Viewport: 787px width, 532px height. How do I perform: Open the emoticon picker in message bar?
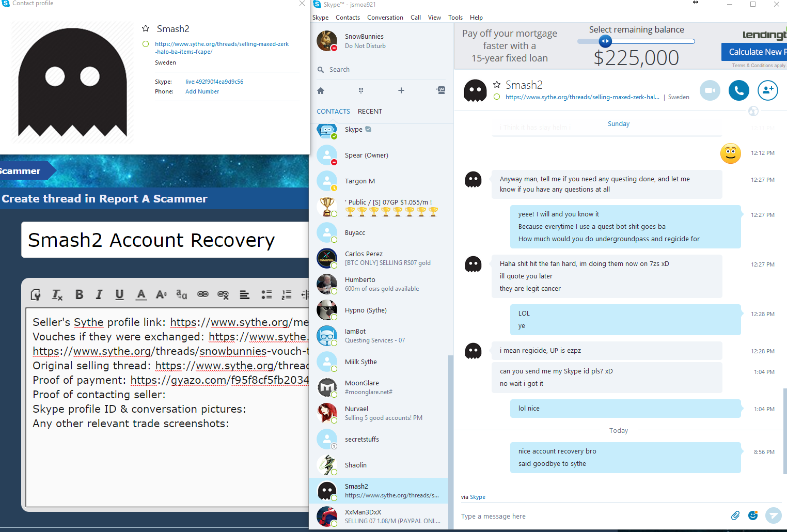753,515
